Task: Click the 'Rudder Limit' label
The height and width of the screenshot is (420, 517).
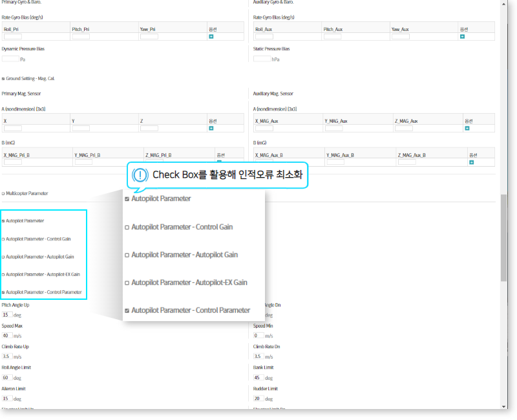Action: tap(266, 389)
